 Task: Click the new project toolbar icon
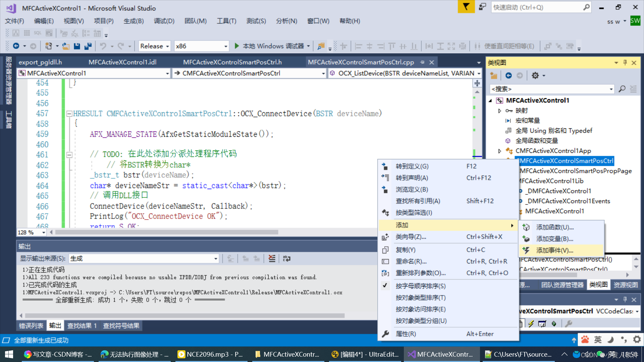[49, 46]
